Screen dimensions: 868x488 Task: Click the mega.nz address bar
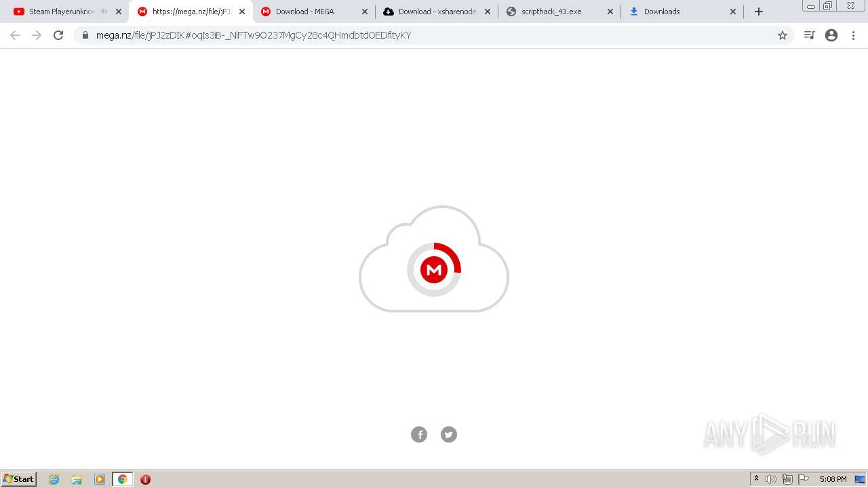pos(433,35)
